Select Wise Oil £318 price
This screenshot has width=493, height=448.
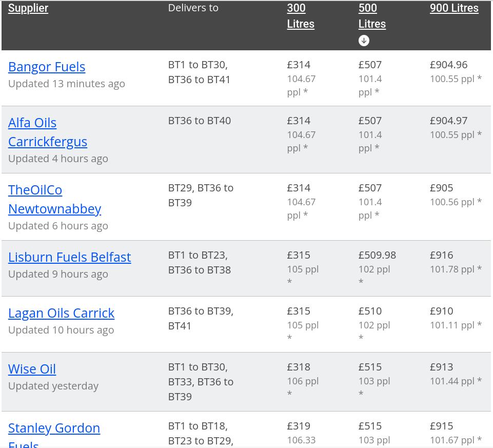point(299,367)
